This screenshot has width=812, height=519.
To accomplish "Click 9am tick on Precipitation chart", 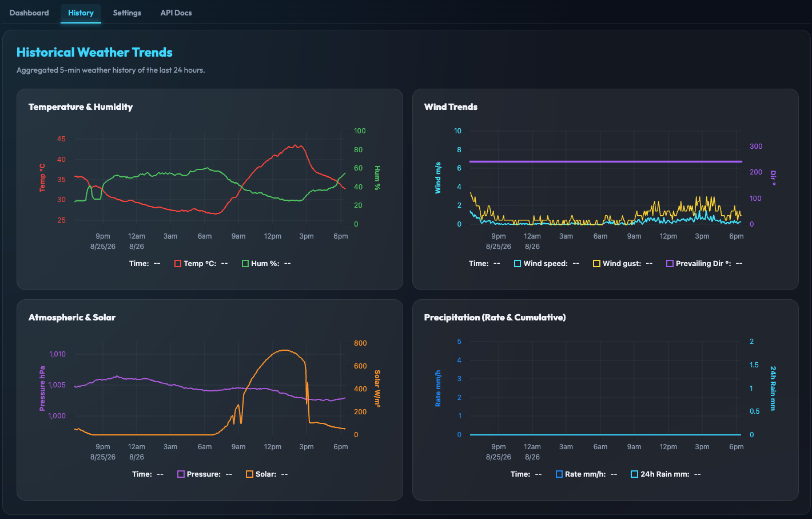I will [634, 447].
